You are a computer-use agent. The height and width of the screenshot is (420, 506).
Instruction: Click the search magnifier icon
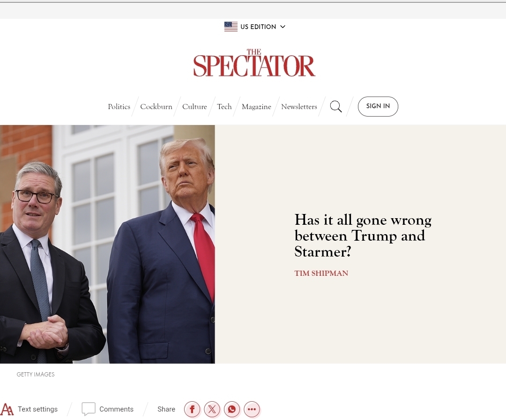coord(335,106)
